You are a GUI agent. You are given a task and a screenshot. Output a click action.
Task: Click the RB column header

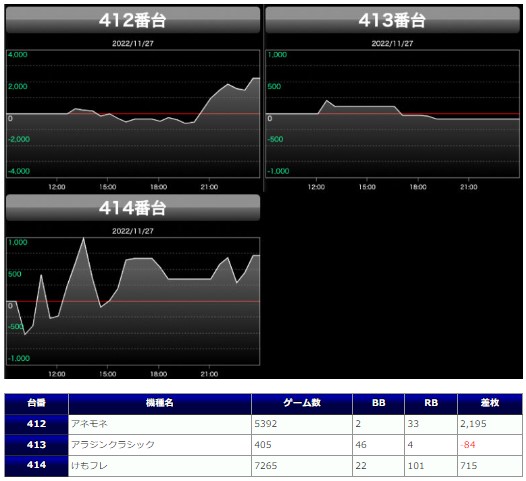(x=431, y=404)
